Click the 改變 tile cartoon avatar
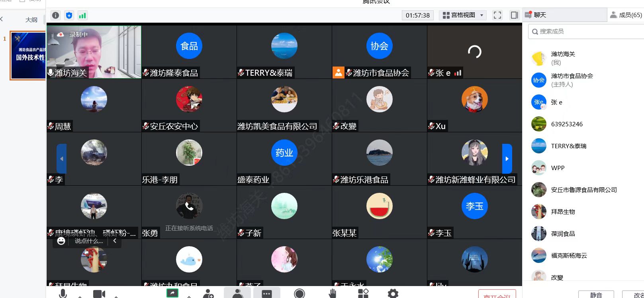 pos(379,99)
